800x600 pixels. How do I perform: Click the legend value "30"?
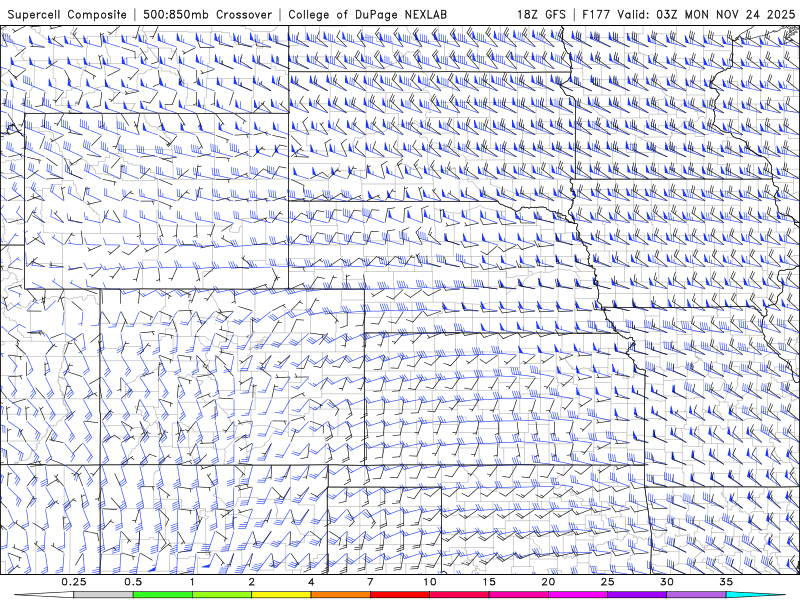pos(666,582)
